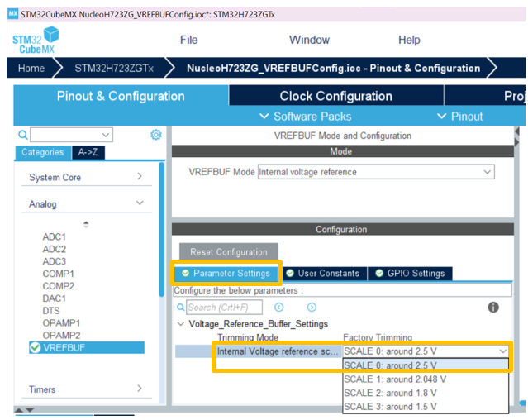The height and width of the screenshot is (420, 528).
Task: Switch to Clock Configuration tab
Action: coord(335,96)
